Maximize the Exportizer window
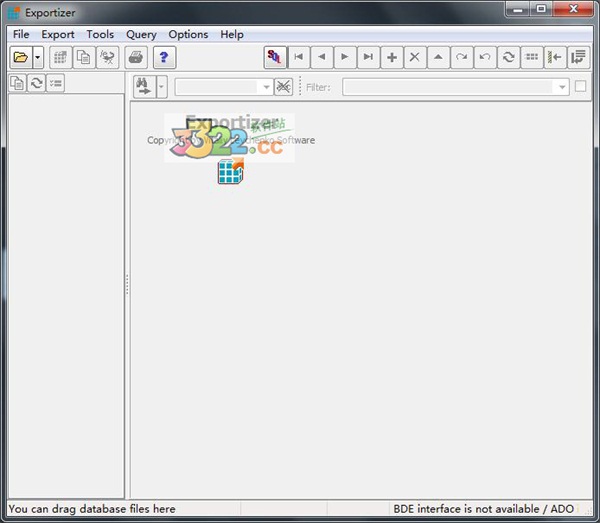 click(x=541, y=9)
